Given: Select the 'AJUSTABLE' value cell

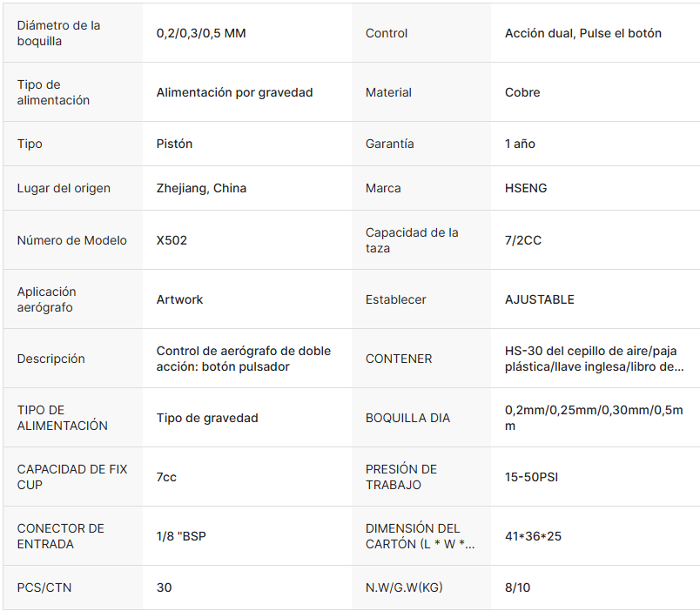Looking at the screenshot, I should point(540,299).
